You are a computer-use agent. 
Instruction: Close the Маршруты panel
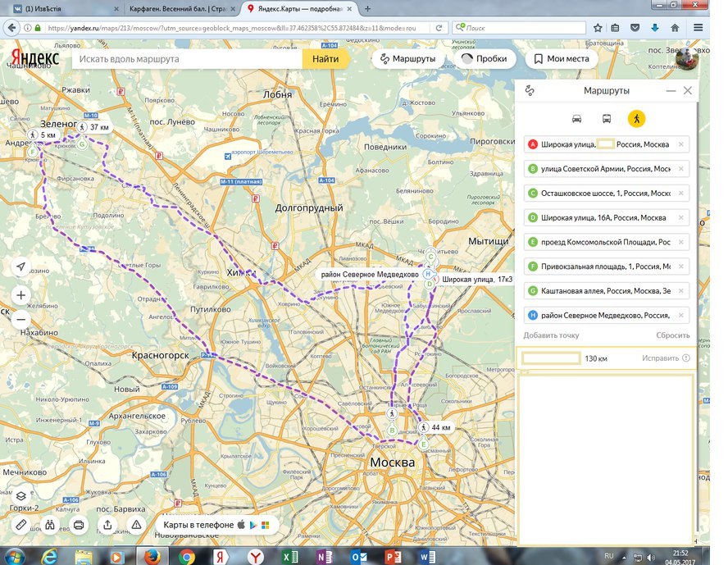point(688,90)
